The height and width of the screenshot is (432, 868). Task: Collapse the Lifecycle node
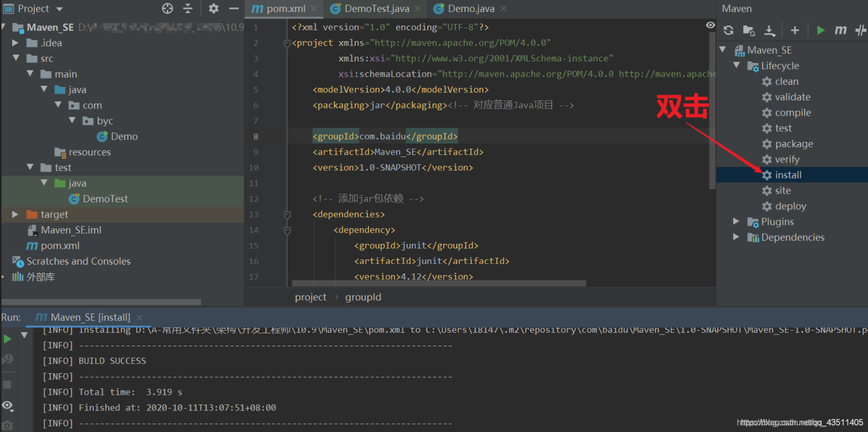[x=736, y=65]
